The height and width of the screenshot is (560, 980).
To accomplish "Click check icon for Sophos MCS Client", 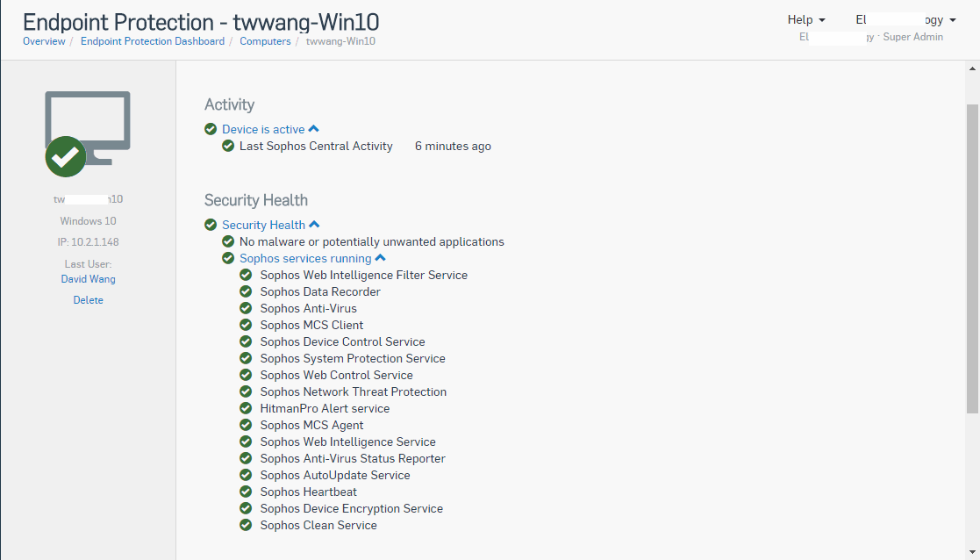I will coord(246,325).
